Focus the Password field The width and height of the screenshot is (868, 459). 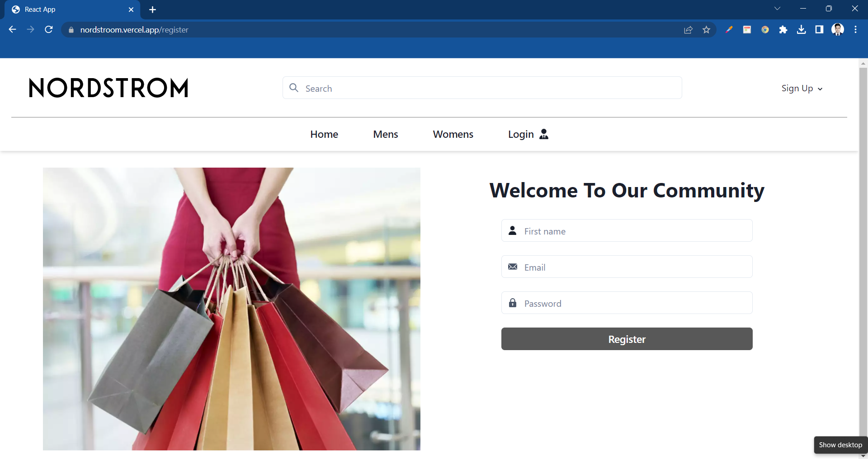coord(627,303)
